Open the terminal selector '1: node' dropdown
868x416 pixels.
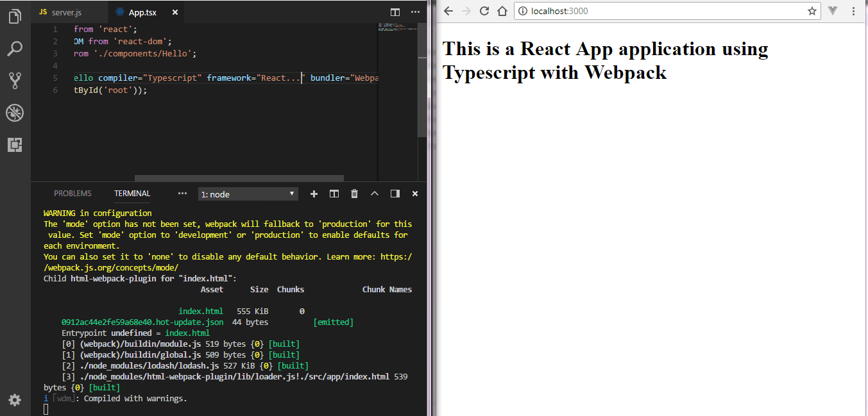point(247,194)
